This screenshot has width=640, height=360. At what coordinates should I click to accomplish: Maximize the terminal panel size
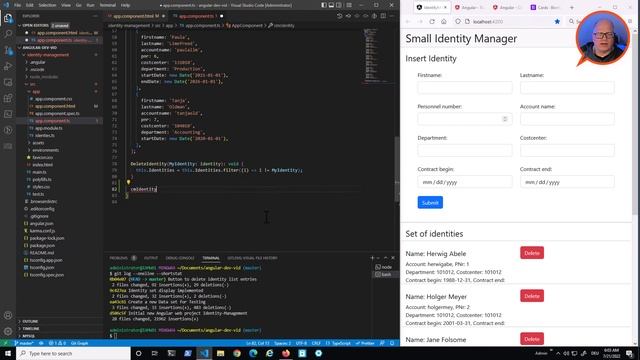(386, 258)
